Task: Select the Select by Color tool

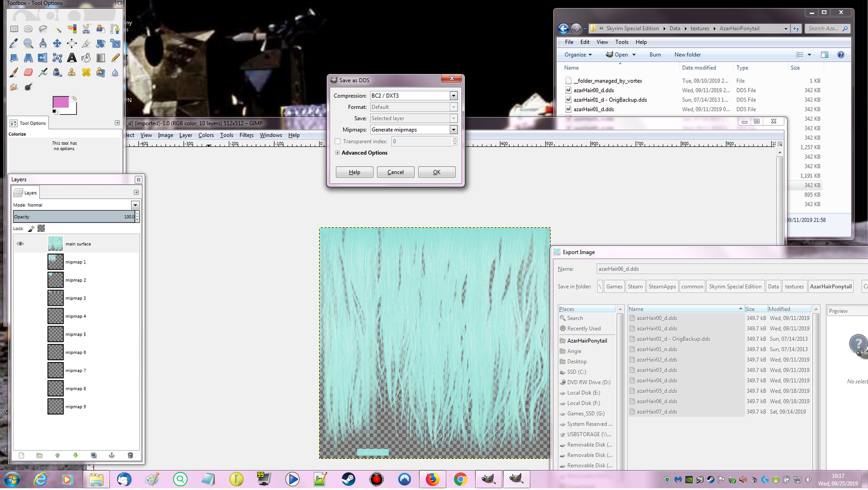Action: pos(72,29)
